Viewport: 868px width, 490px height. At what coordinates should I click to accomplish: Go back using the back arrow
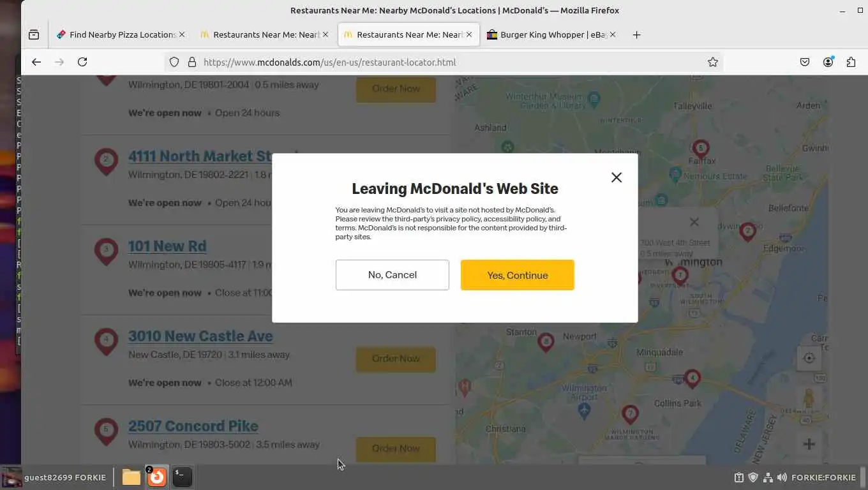click(36, 62)
